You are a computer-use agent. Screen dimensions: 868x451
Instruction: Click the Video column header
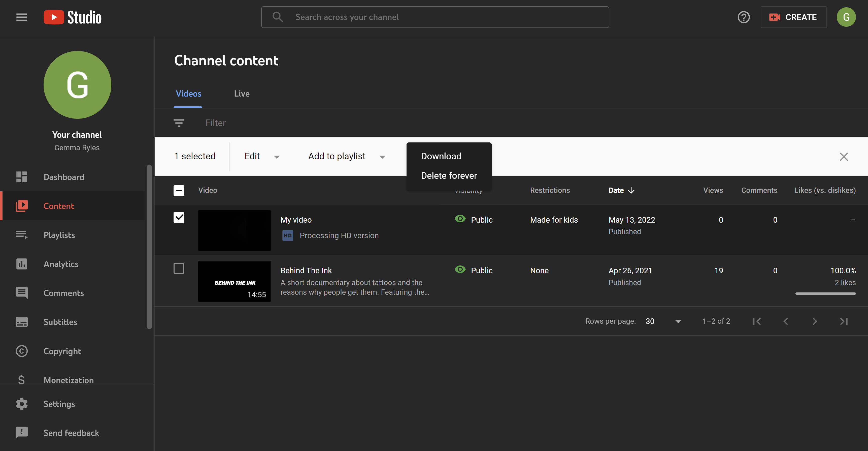pos(208,191)
